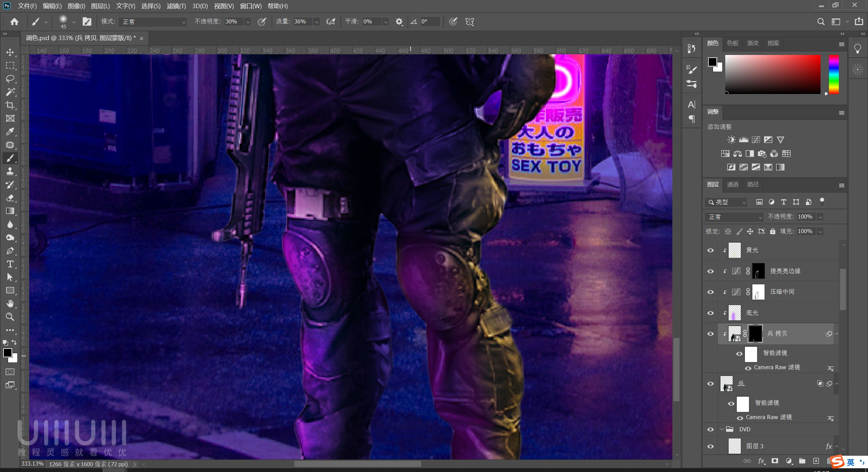Toggle pressure for opacity icon
The width and height of the screenshot is (868, 472).
click(x=262, y=22)
